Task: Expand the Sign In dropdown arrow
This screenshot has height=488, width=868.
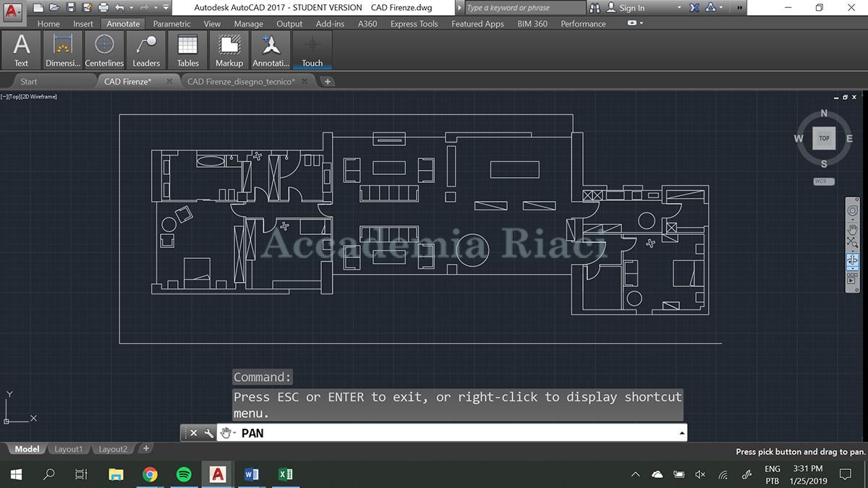Action: [679, 8]
